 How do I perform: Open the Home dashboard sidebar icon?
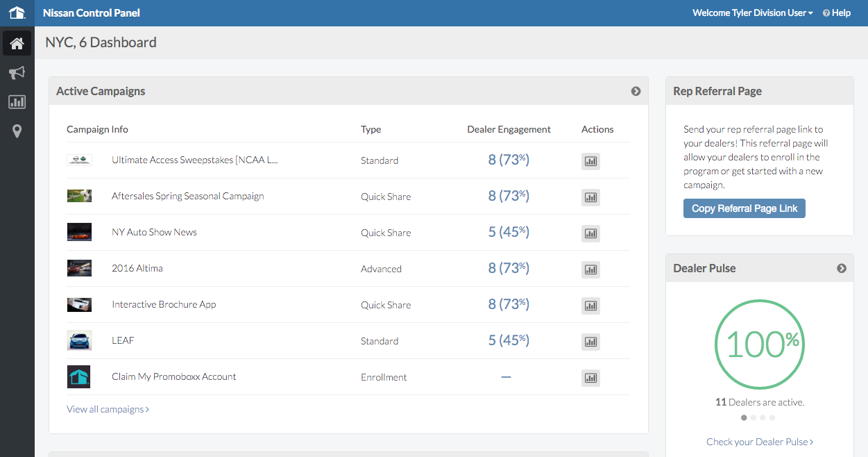point(17,44)
